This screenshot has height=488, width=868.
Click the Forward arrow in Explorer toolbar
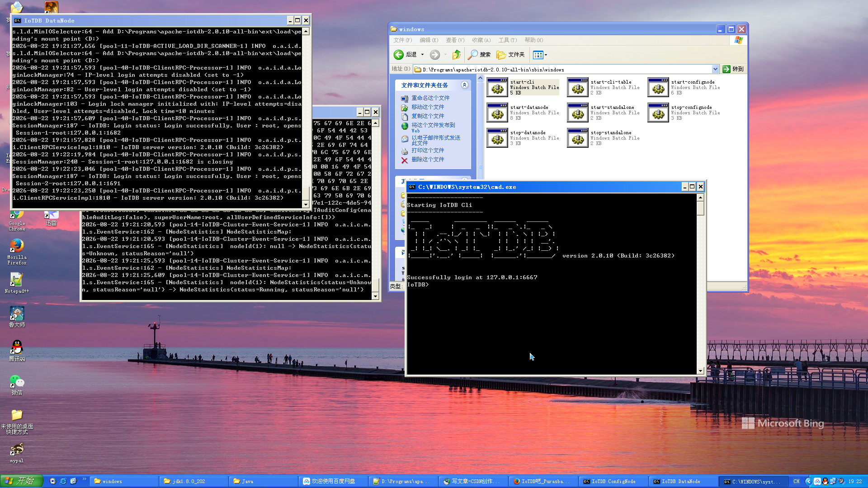[x=434, y=55]
